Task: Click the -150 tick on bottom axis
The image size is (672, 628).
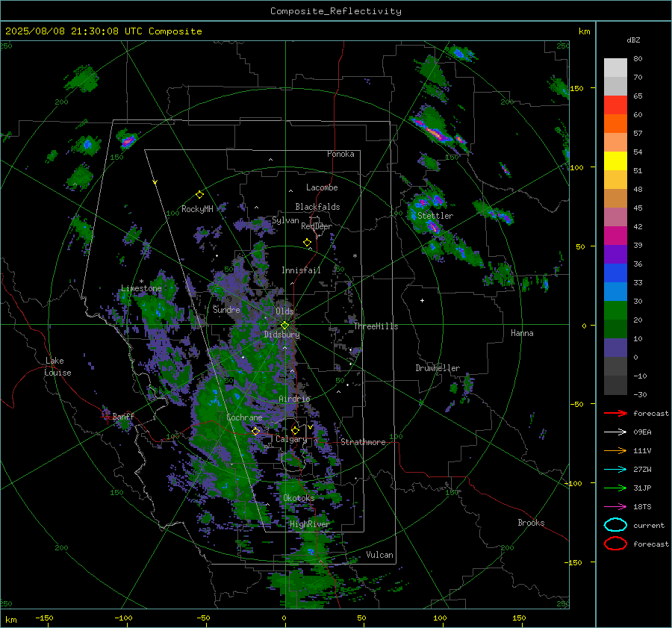Action: (44, 618)
